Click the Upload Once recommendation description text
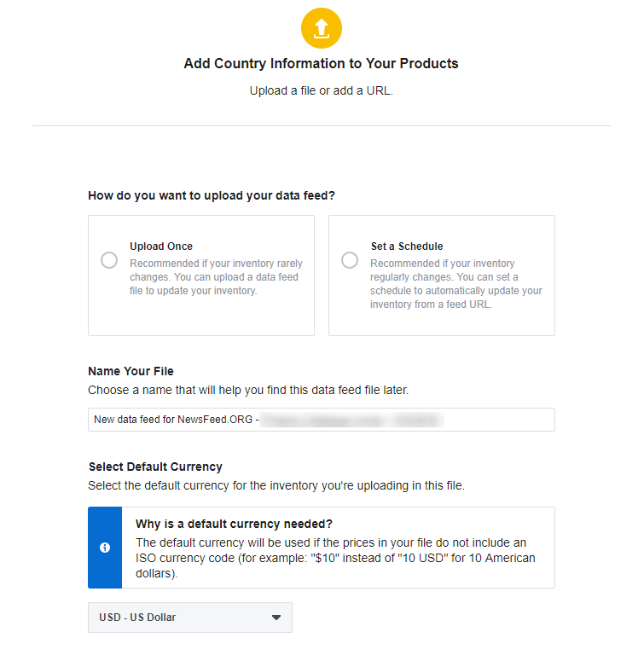The height and width of the screenshot is (667, 644). 216,277
